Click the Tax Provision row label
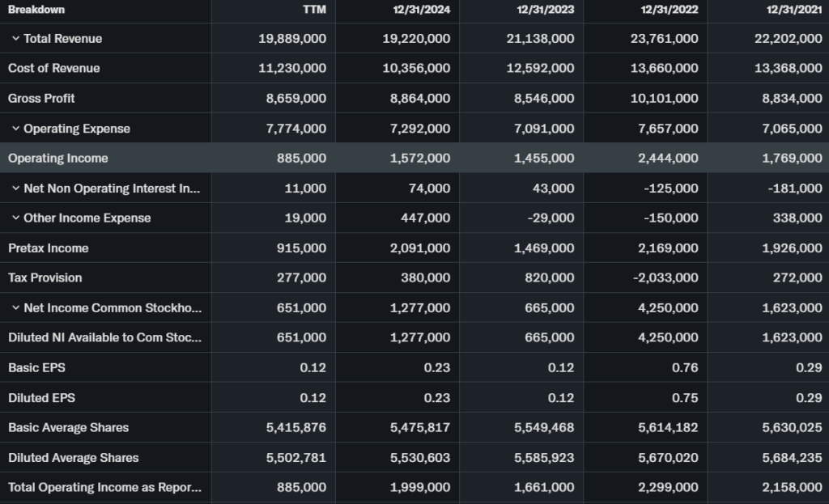This screenshot has height=504, width=829. 45,278
